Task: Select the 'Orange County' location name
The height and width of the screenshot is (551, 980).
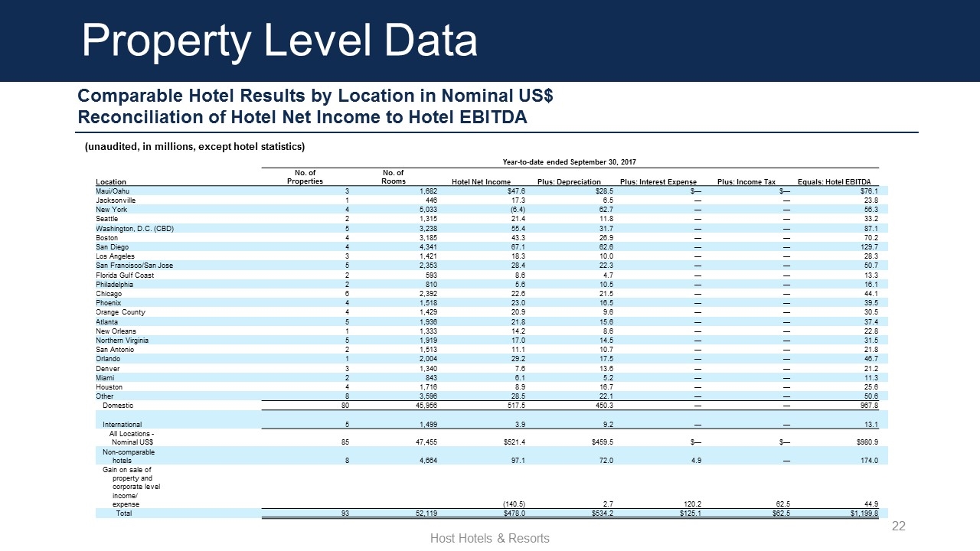Action: (120, 312)
